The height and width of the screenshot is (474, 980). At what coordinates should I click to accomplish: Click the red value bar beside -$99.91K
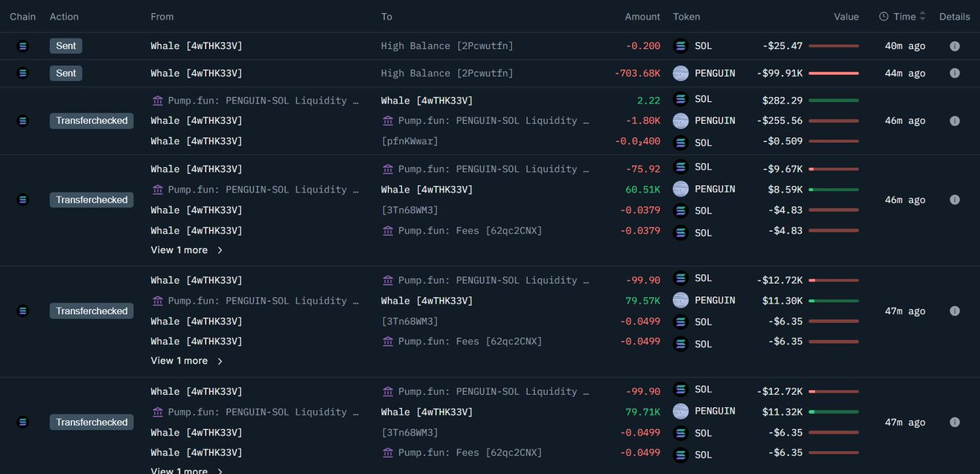click(x=833, y=73)
